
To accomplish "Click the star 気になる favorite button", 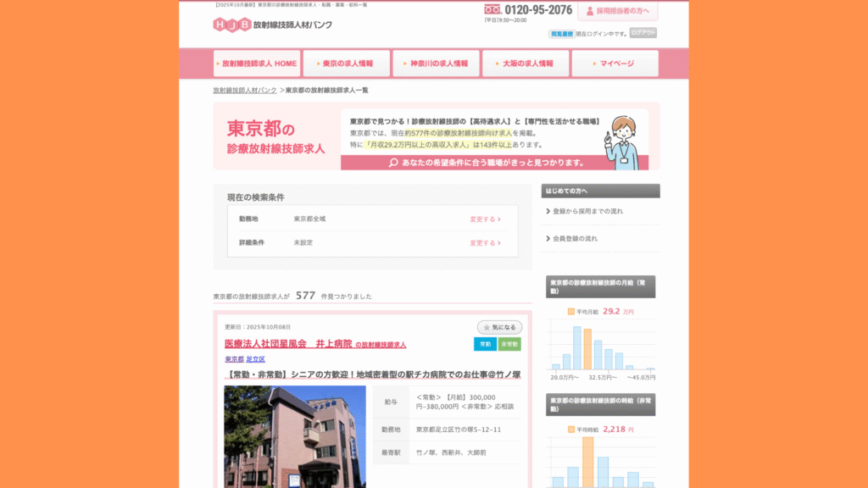I will tap(499, 327).
